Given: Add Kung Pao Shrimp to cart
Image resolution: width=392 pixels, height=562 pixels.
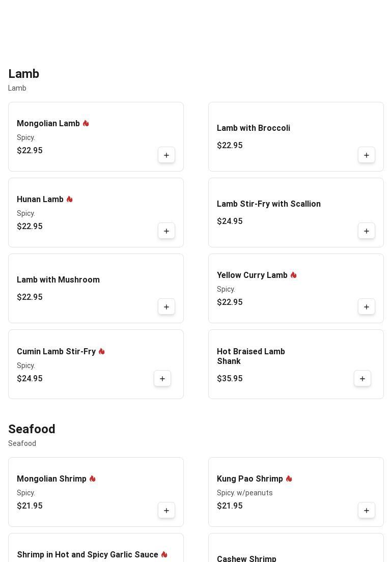Looking at the screenshot, I should pos(367,511).
